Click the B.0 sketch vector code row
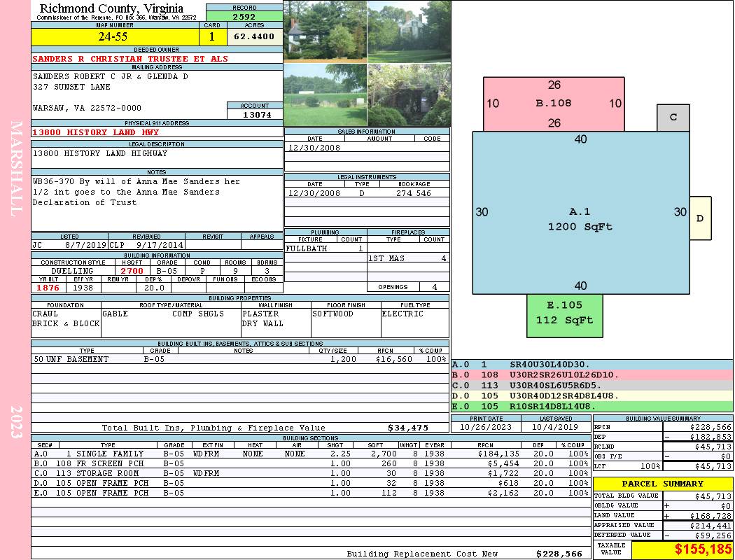Screen dimensions: 735x560 (x=592, y=375)
